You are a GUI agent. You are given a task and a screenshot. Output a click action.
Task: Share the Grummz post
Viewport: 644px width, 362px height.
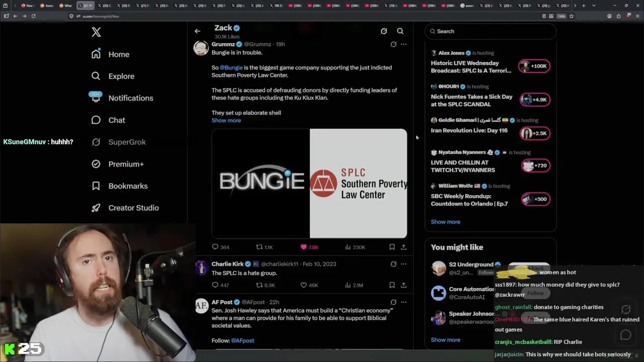tap(404, 247)
